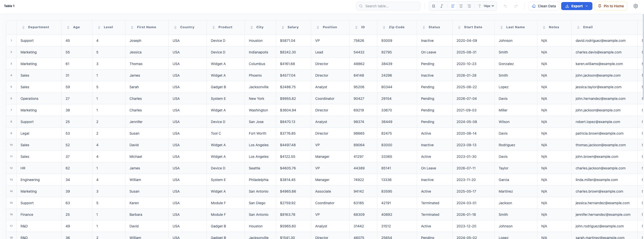
Task: Click the Indianapolis city cell
Action: coord(260,52)
